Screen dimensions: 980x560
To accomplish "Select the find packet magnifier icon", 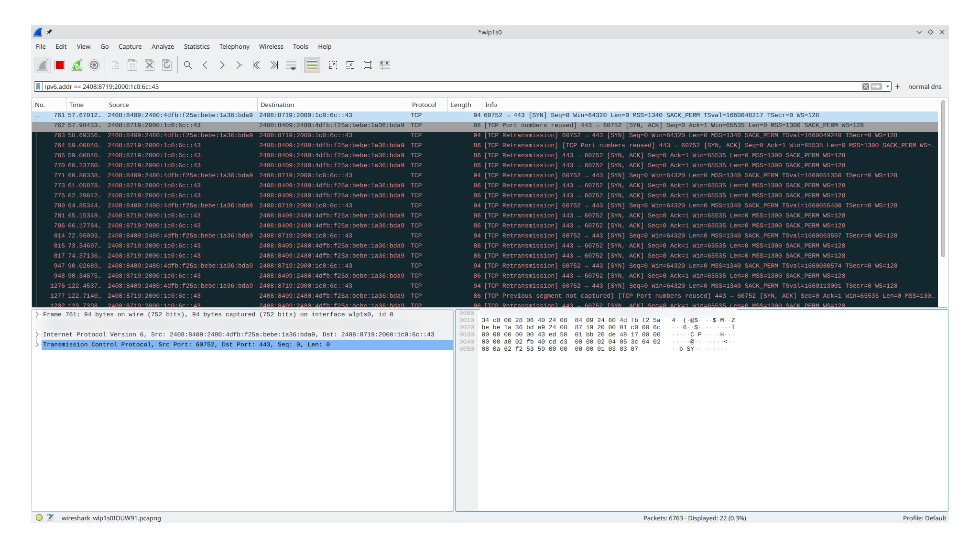I will 187,65.
